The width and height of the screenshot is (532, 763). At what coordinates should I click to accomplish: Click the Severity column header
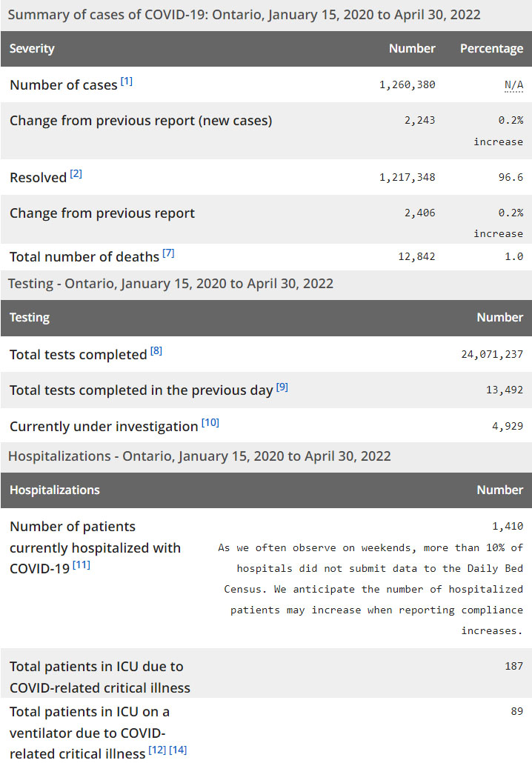click(32, 49)
